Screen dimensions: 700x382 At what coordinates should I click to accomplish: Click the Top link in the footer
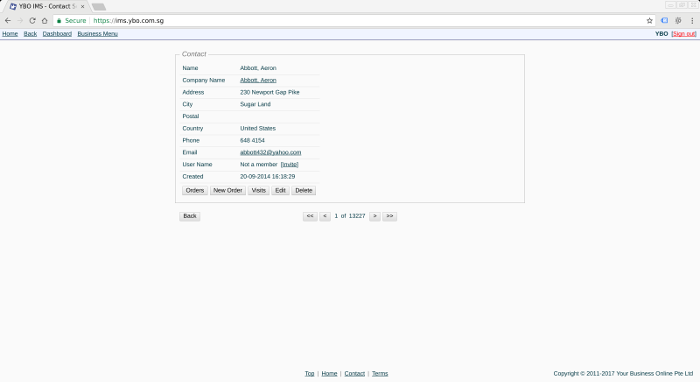pyautogui.click(x=309, y=374)
